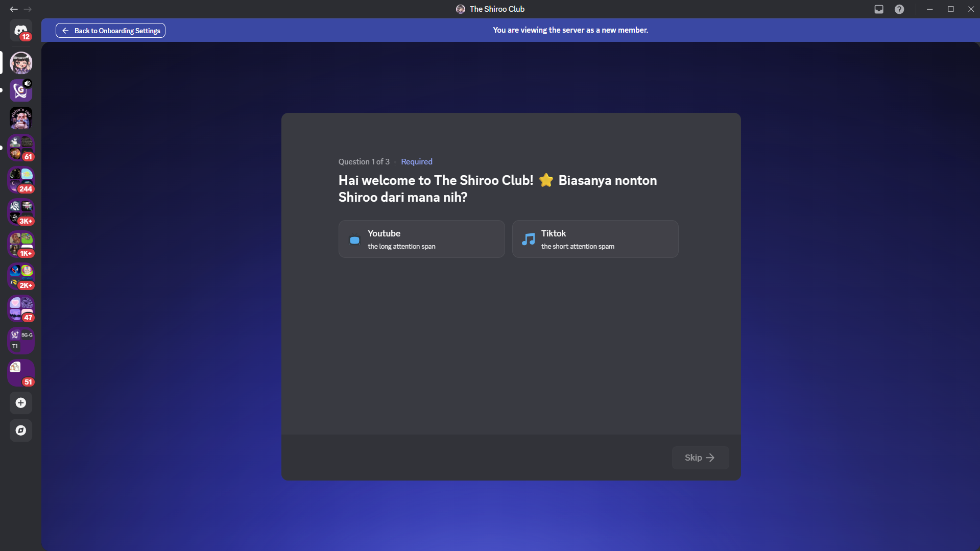The height and width of the screenshot is (551, 980).
Task: Expand the server folder with 61 badge
Action: (21, 148)
